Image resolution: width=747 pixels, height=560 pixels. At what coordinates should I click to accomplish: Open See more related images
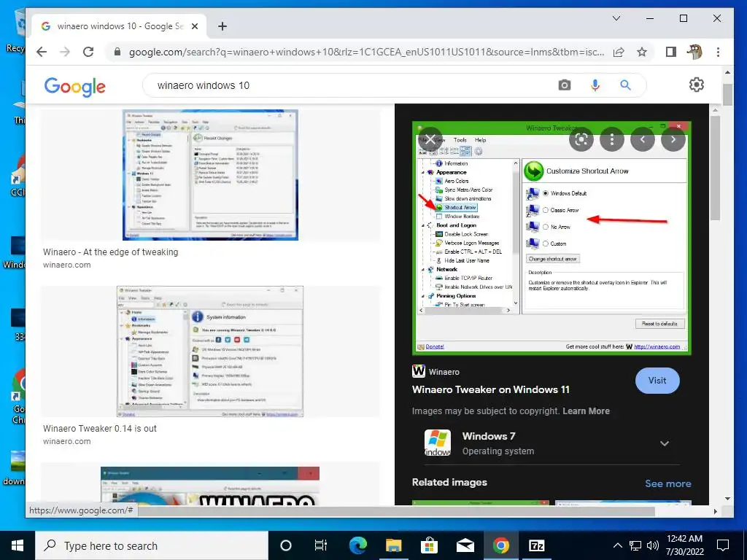[x=668, y=483]
